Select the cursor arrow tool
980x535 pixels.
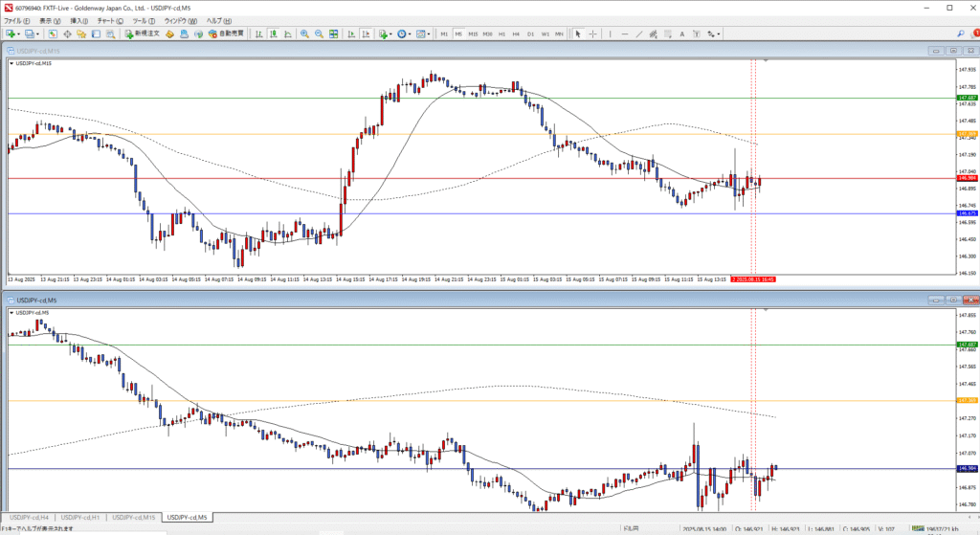click(578, 33)
